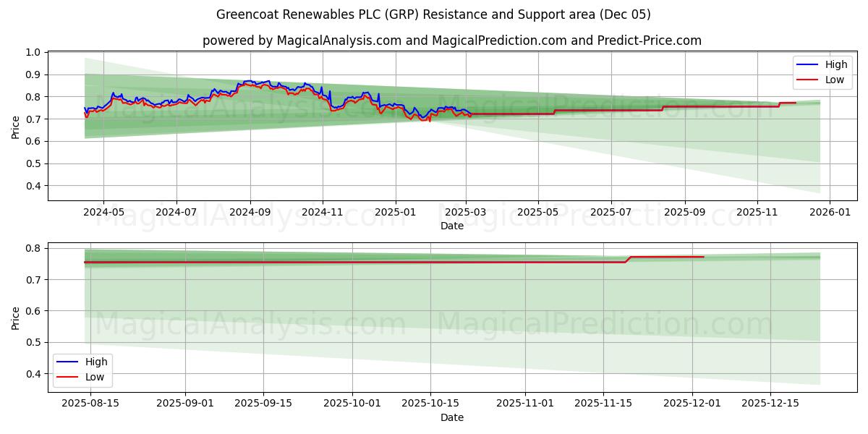Toggle Low entry in upper legend

click(x=833, y=78)
